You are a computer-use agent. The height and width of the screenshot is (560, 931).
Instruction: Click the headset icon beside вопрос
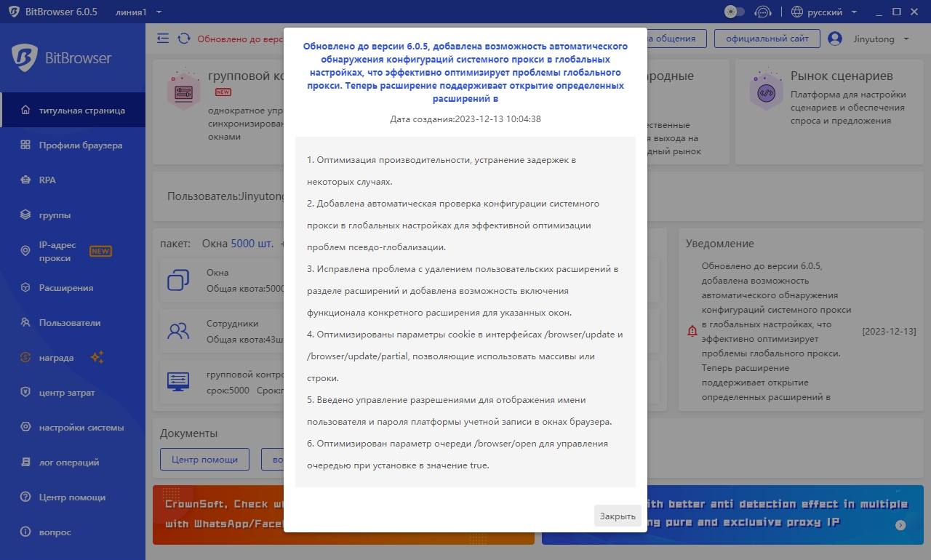click(x=25, y=532)
